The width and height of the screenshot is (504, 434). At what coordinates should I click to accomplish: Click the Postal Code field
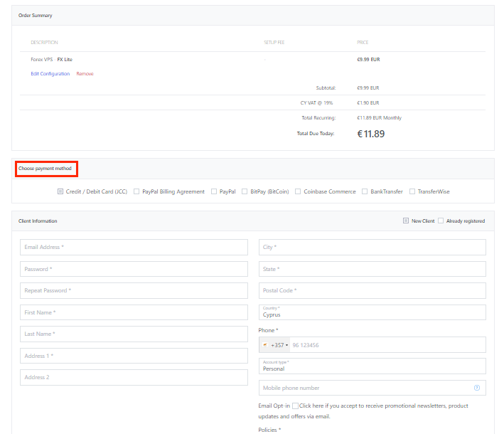tap(372, 290)
